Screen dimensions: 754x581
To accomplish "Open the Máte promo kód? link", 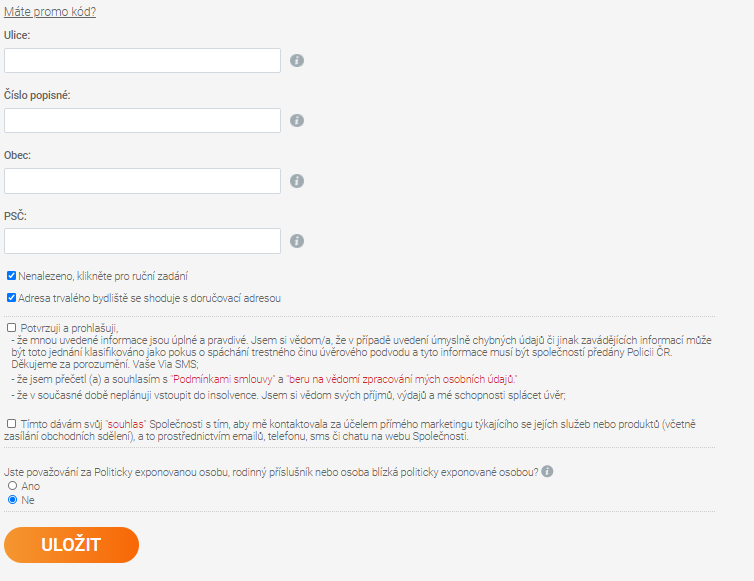I will click(x=50, y=12).
